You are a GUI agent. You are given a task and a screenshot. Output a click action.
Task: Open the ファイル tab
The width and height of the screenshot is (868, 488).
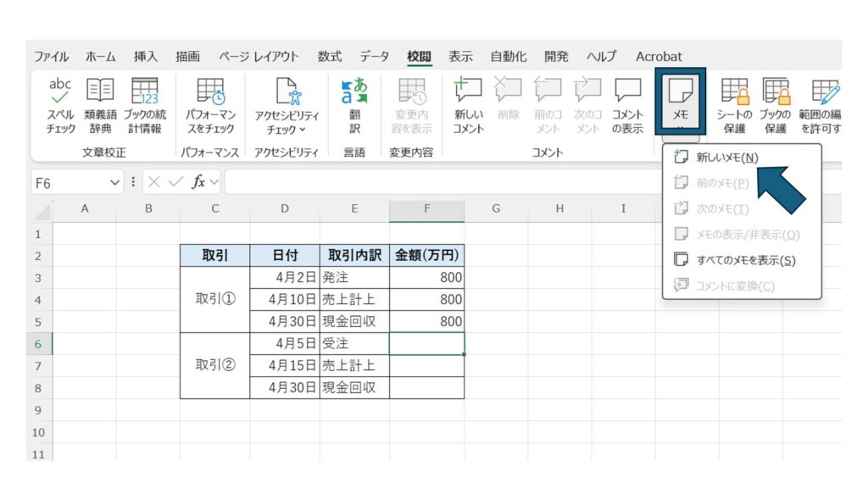pos(52,57)
